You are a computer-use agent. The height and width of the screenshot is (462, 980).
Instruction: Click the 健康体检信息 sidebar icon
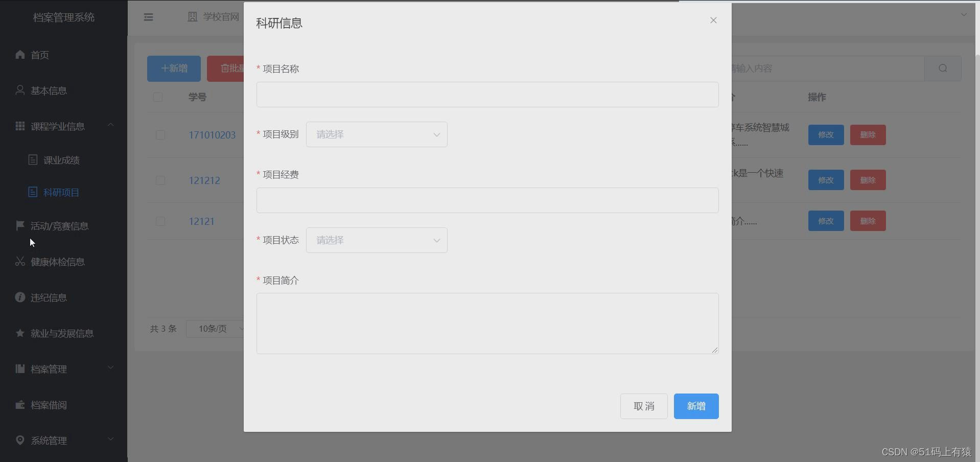(20, 262)
